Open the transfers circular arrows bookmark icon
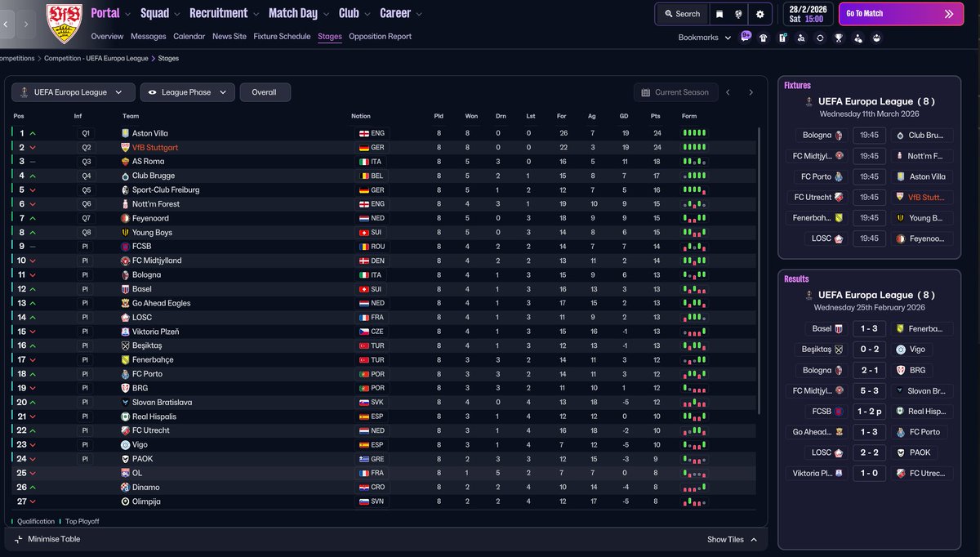 [820, 38]
